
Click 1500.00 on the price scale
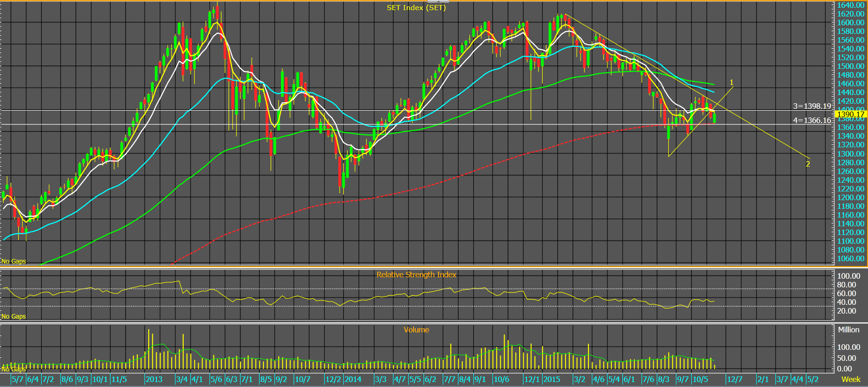click(851, 66)
